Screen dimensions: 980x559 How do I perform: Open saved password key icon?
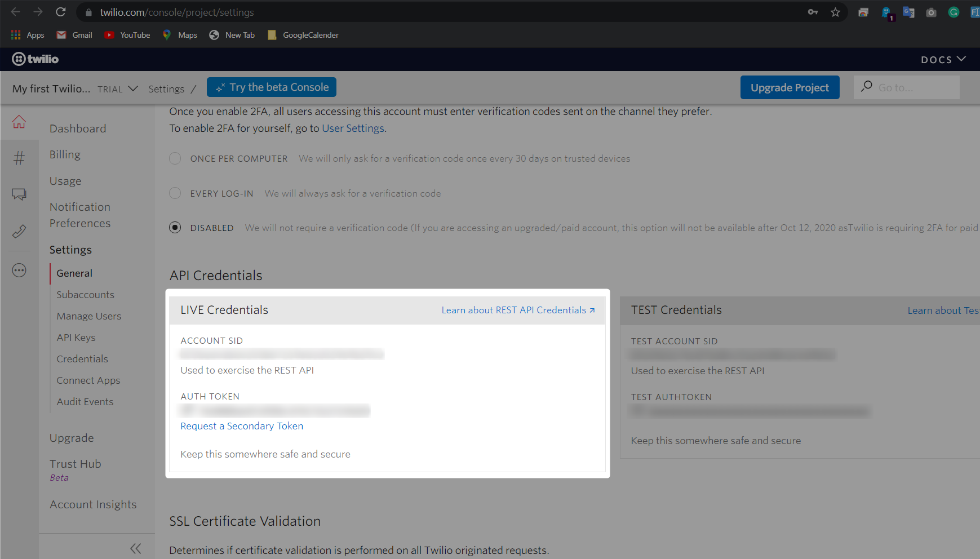(813, 12)
